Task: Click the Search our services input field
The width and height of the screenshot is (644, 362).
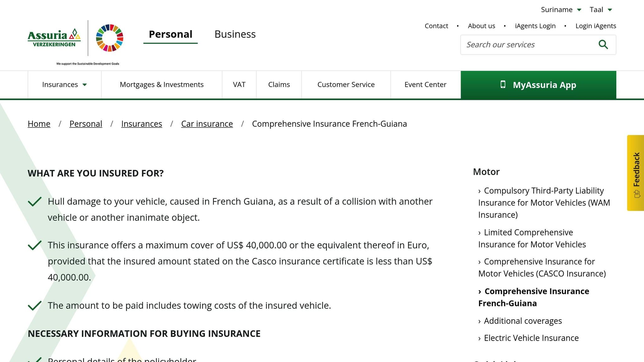Action: tap(528, 44)
